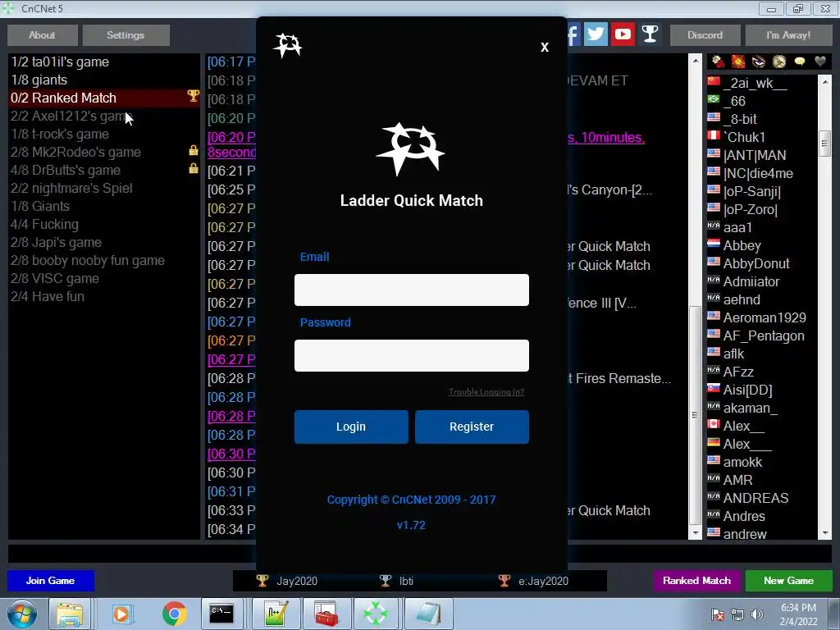Screen dimensions: 840x630
Task: Select the red soldier game filter icon
Action: click(x=718, y=62)
